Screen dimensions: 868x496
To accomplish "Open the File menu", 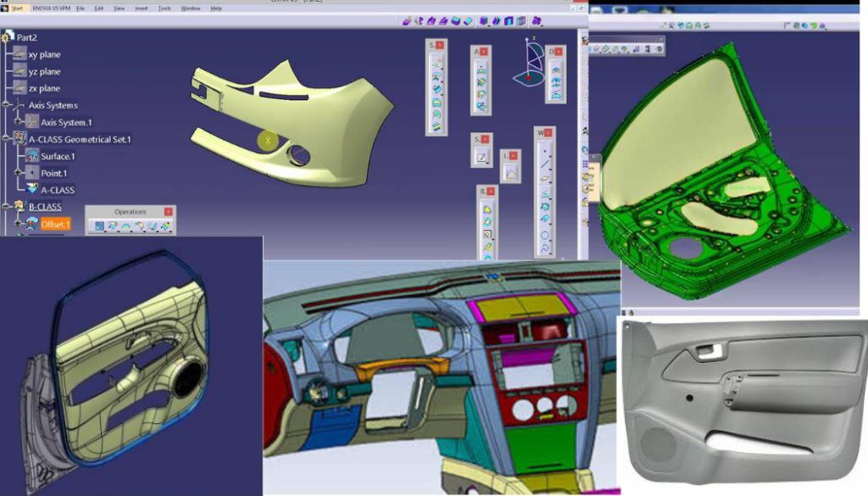I will [81, 8].
